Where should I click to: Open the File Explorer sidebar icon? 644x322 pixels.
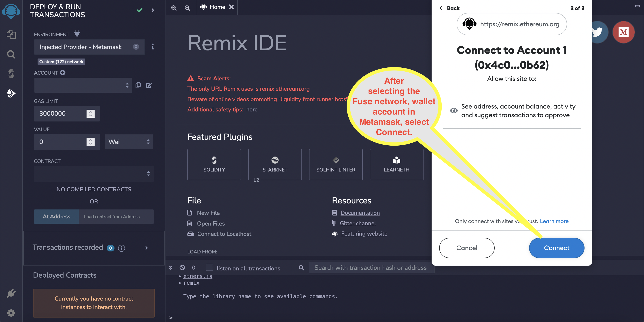11,34
